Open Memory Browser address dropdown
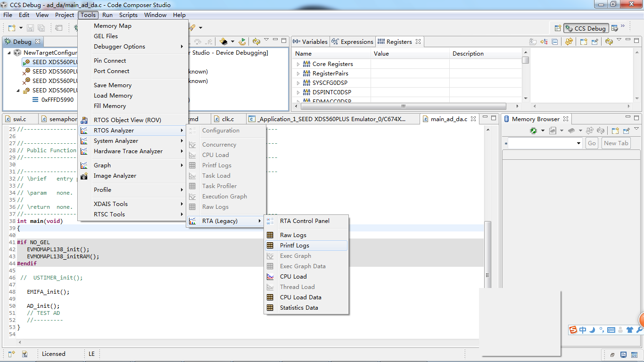The width and height of the screenshot is (644, 362). click(579, 143)
